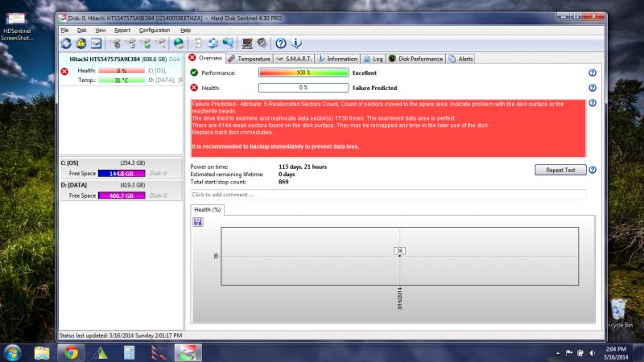This screenshot has height=362, width=644.
Task: Click the monitor configuration toolbar icon
Action: tap(247, 43)
